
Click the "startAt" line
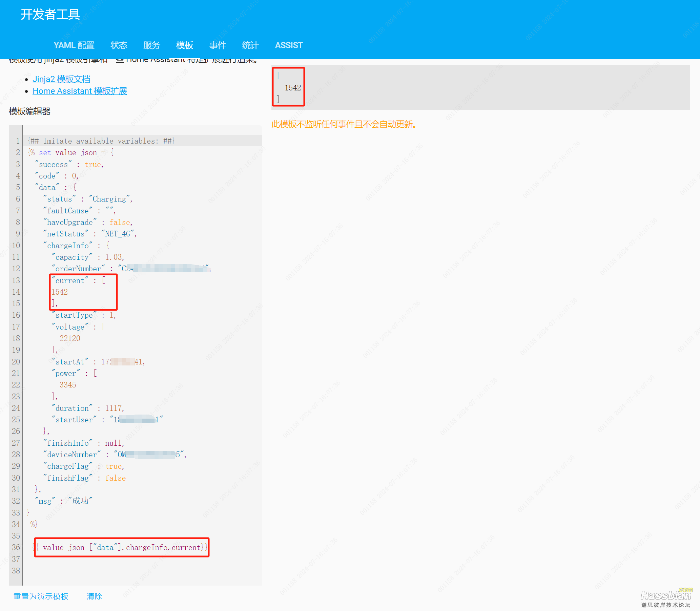98,361
